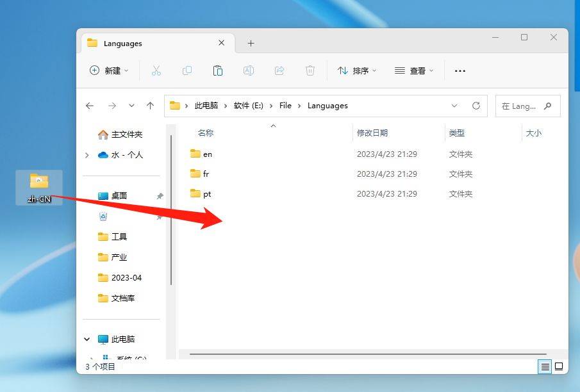Image resolution: width=580 pixels, height=392 pixels.
Task: Collapse the 此电脑 tree node
Action: (x=87, y=339)
